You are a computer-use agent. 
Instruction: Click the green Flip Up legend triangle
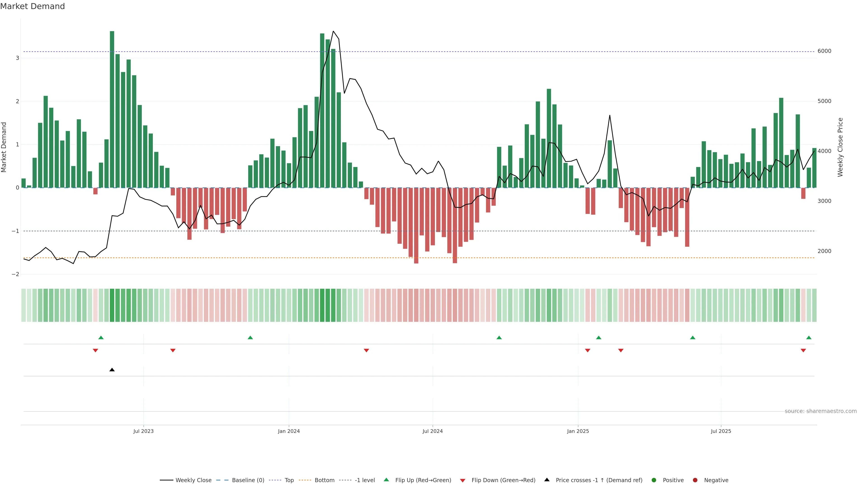point(386,480)
